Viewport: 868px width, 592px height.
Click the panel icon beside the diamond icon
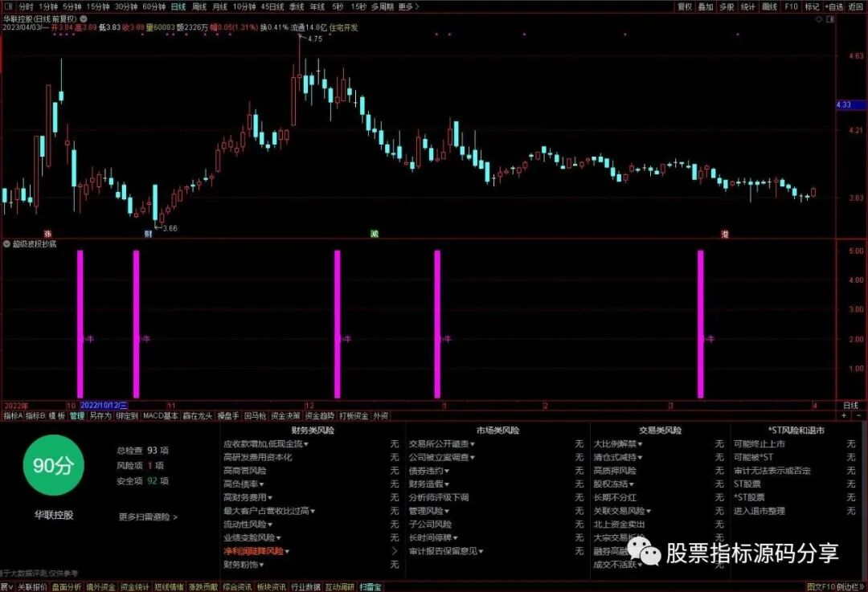[x=830, y=18]
